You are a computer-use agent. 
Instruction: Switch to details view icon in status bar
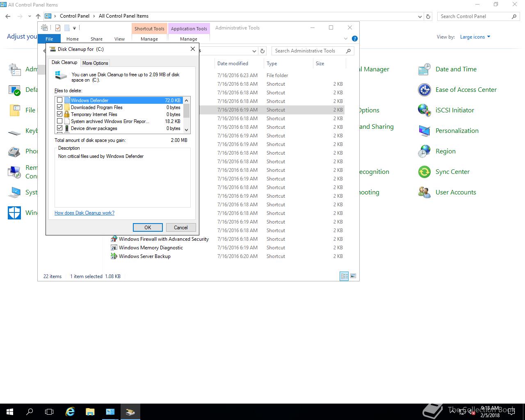[x=344, y=276]
